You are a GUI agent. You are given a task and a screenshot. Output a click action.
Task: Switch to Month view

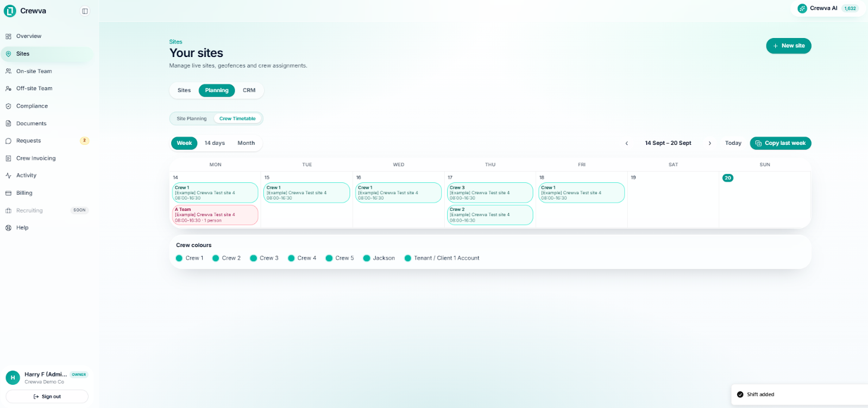click(x=246, y=143)
